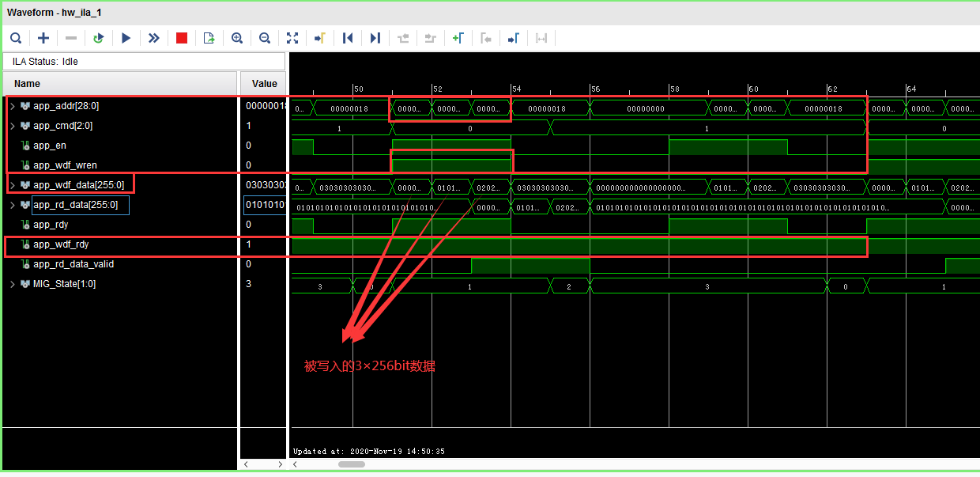Click the Updated at timestamp text
Viewport: 980px width, 477px height.
click(x=369, y=451)
